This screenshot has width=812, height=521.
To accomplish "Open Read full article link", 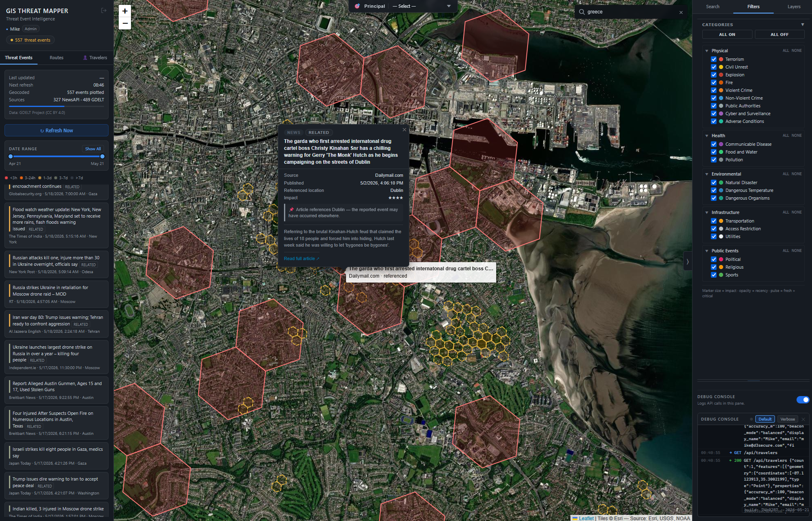I will tap(302, 258).
